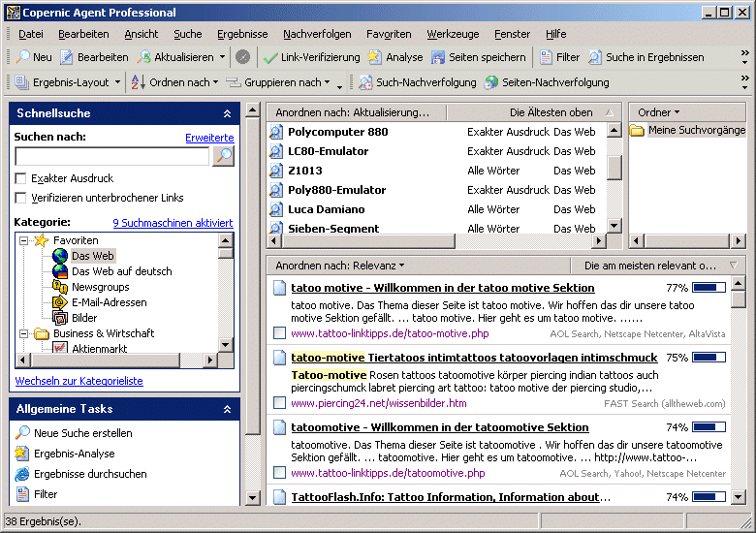Open the Nachverfolgen menu

[317, 34]
